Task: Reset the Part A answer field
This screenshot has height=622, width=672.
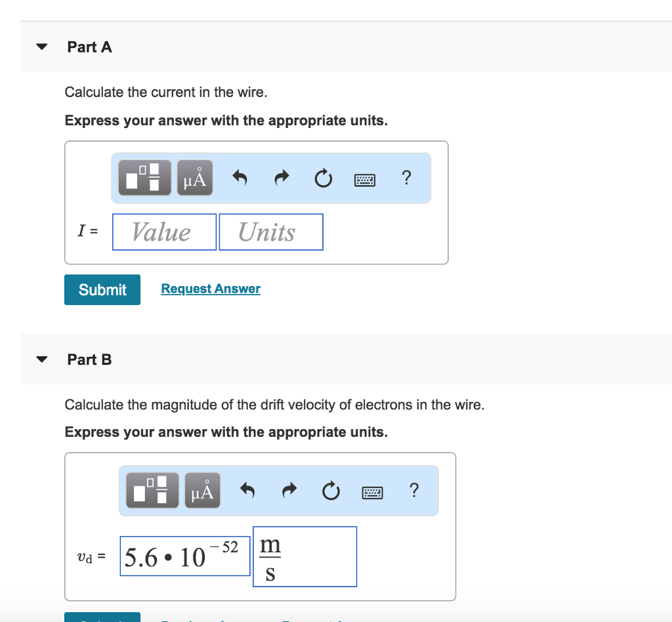Action: pyautogui.click(x=323, y=178)
